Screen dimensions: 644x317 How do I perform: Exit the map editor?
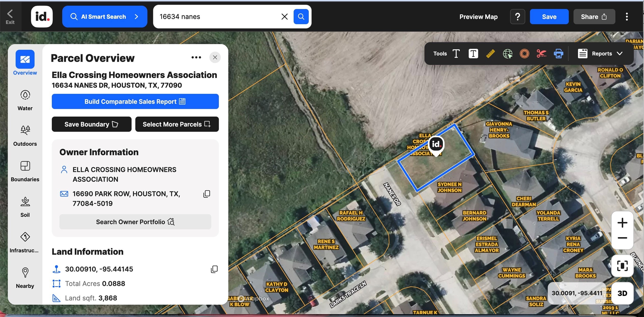10,17
